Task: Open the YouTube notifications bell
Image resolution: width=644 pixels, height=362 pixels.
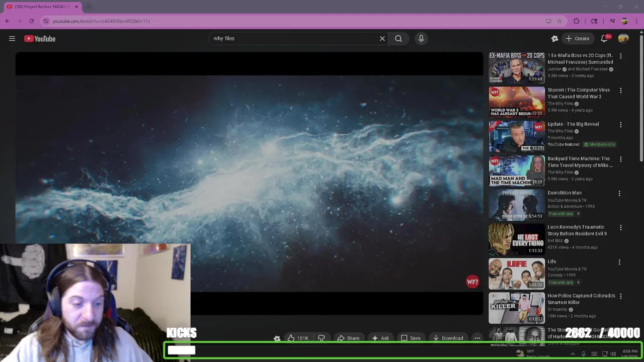Action: point(605,39)
